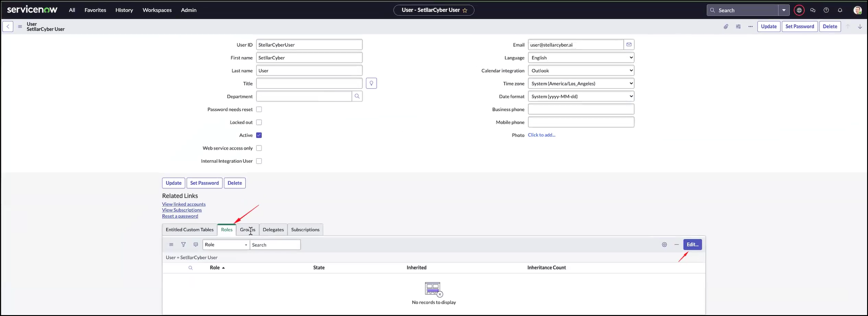Check the Locked out checkbox
868x316 pixels.
point(259,123)
